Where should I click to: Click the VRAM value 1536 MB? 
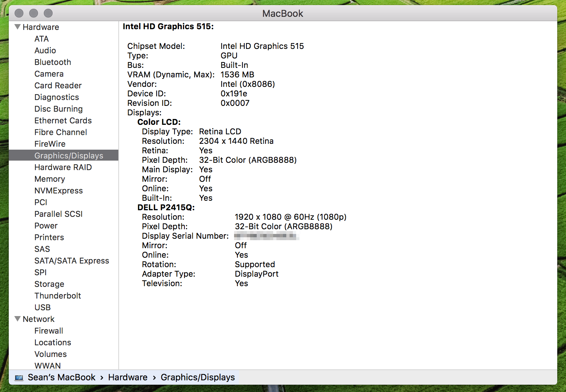(x=237, y=74)
